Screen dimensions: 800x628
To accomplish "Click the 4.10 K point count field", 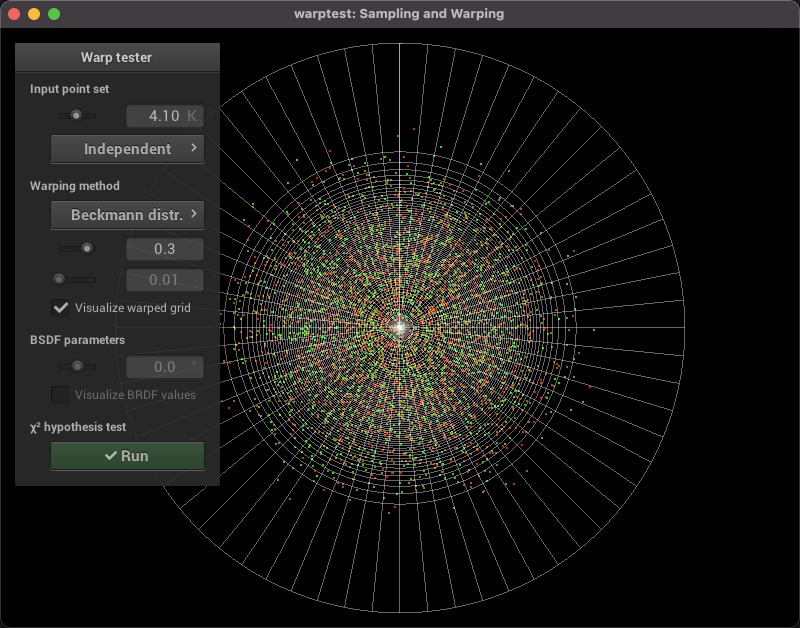I will click(x=164, y=116).
